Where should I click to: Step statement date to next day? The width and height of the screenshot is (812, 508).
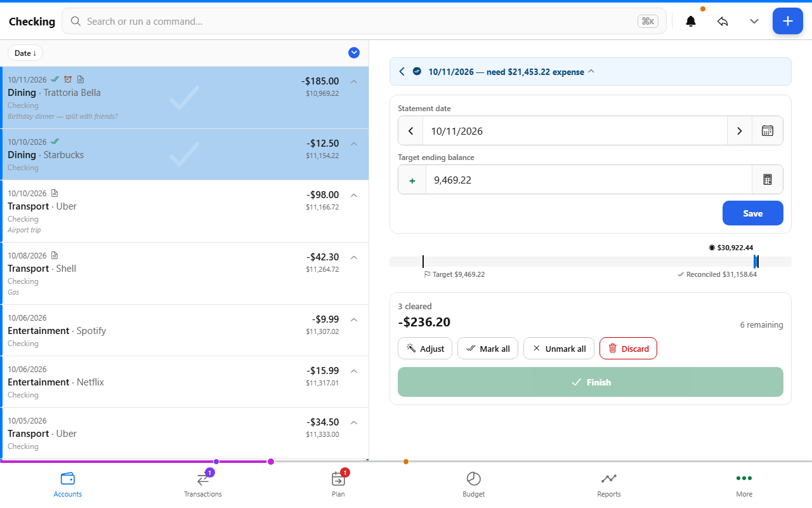click(740, 131)
